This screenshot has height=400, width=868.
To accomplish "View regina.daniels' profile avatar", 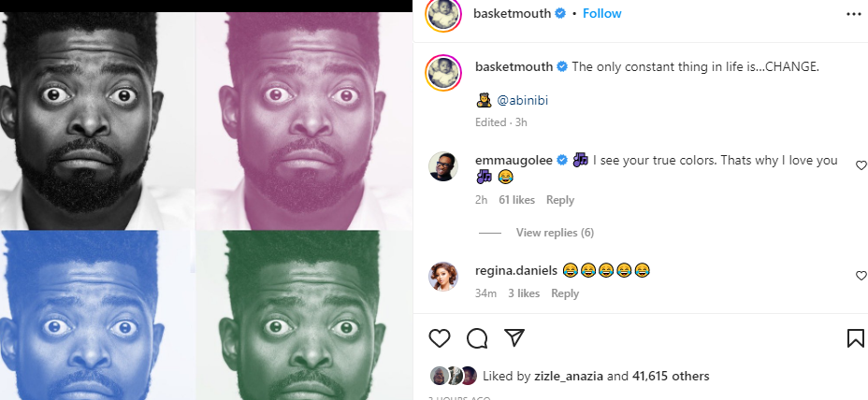I will click(x=442, y=276).
